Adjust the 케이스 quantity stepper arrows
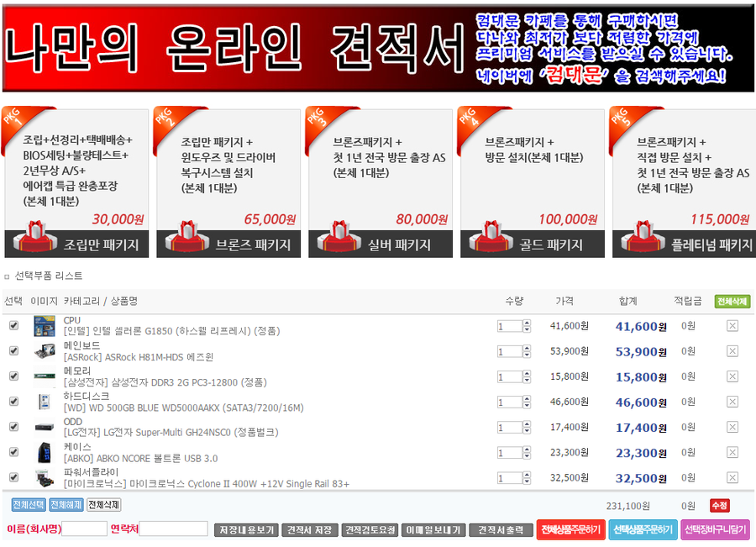Image resolution: width=756 pixels, height=547 pixels. pyautogui.click(x=527, y=453)
